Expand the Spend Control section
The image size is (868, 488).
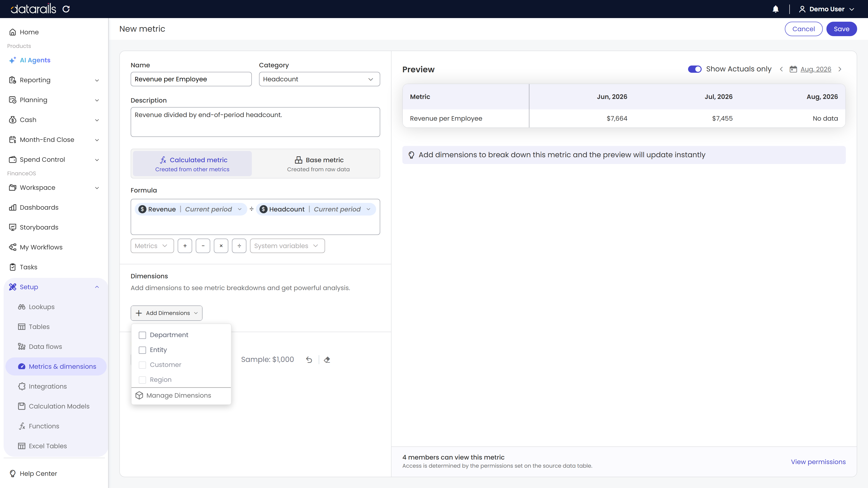point(97,160)
